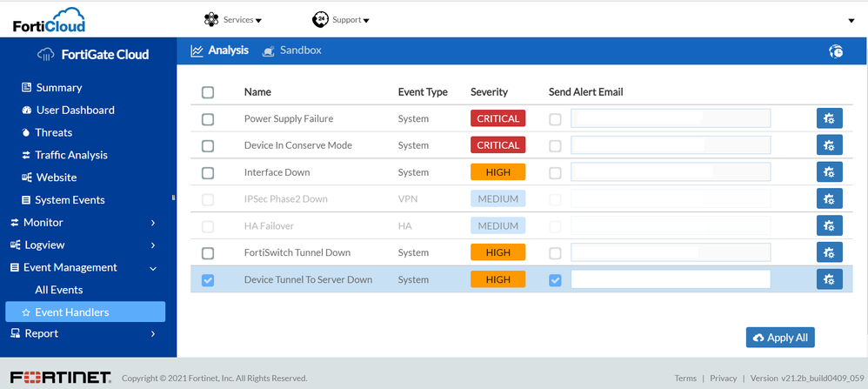Open settings gear for Interface Down handler
Viewport: 868px width, 389px height.
[x=829, y=172]
